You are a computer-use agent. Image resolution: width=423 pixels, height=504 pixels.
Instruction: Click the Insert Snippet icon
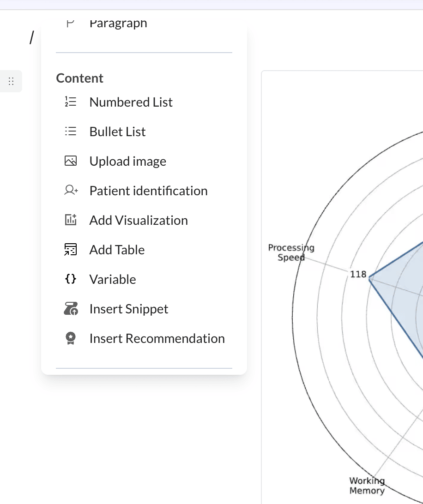tap(71, 308)
